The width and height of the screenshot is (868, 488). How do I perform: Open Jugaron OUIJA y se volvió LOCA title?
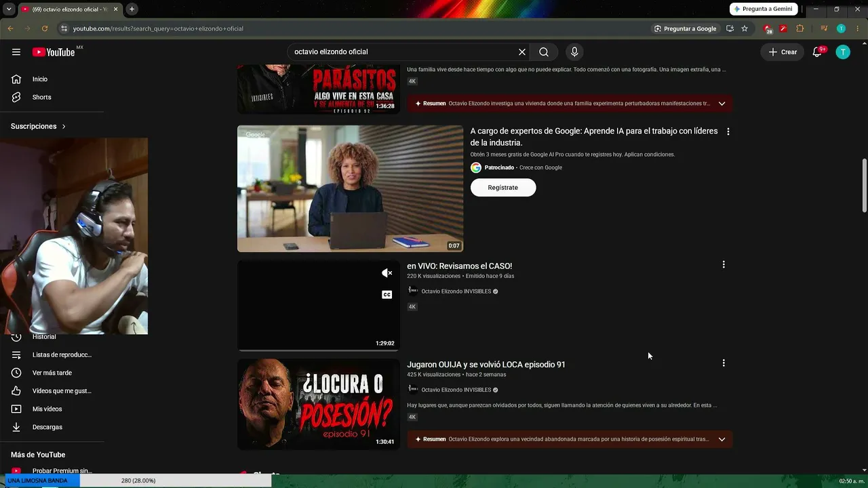tap(486, 365)
